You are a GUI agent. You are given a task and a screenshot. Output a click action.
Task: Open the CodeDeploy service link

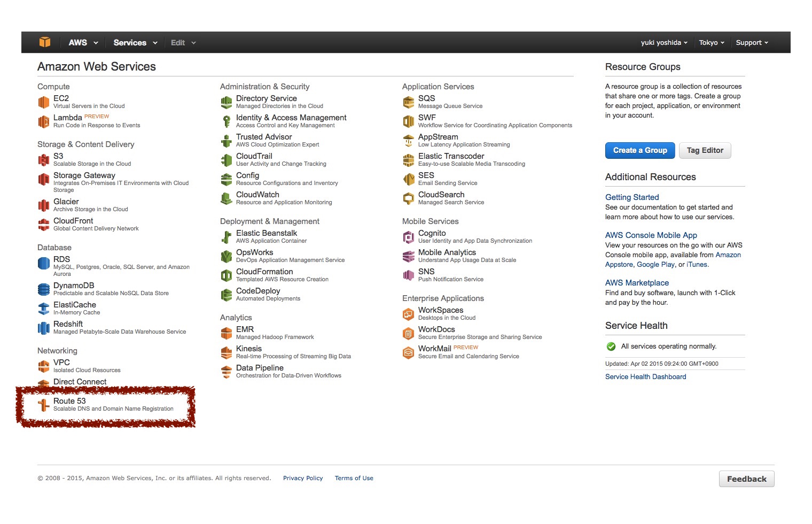coord(258,291)
